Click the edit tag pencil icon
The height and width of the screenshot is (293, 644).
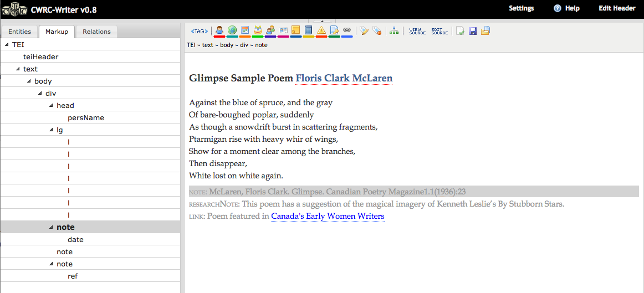click(x=364, y=31)
